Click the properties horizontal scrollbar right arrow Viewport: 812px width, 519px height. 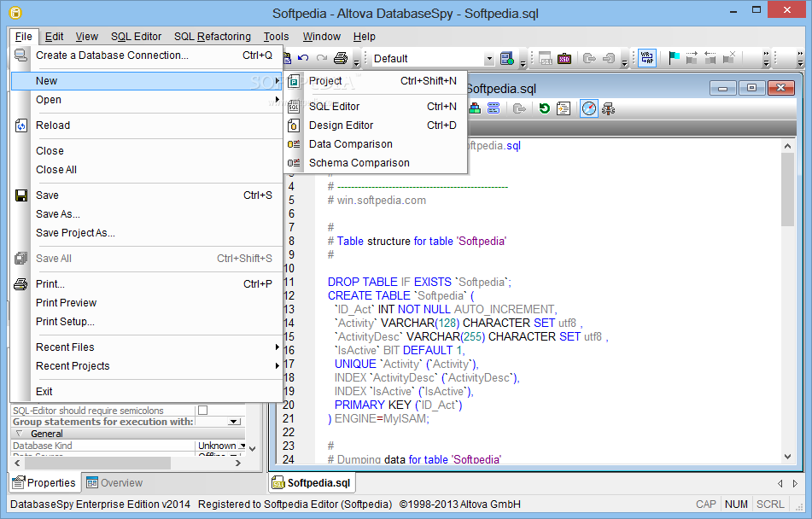(x=238, y=463)
